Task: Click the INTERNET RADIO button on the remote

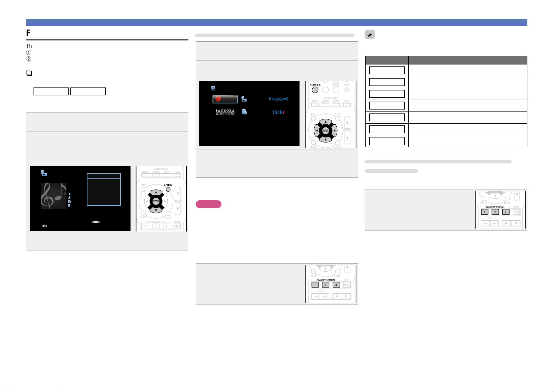Action: point(336,90)
